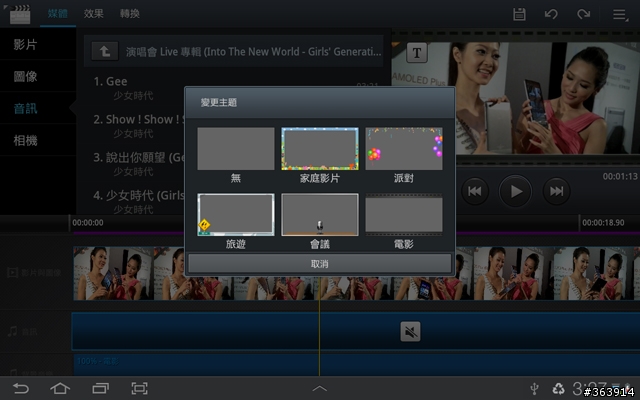This screenshot has height=400, width=640.
Task: Redo the last edit
Action: pyautogui.click(x=583, y=14)
